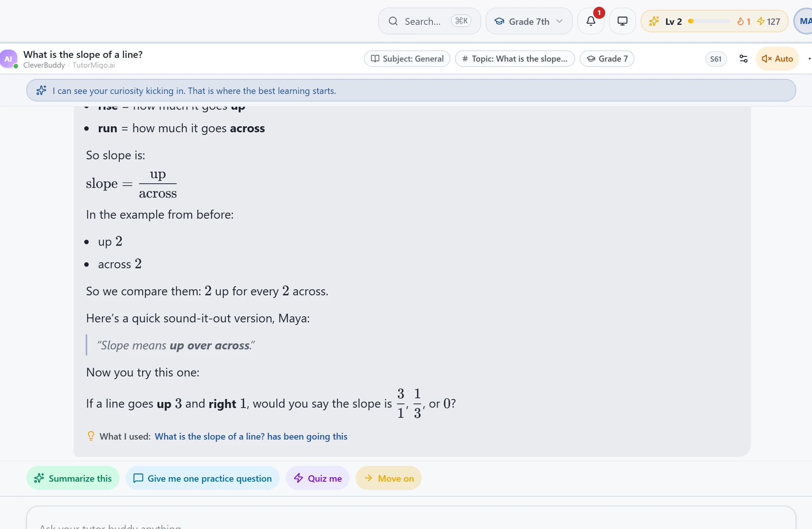Click the monitor display icon

(x=623, y=21)
